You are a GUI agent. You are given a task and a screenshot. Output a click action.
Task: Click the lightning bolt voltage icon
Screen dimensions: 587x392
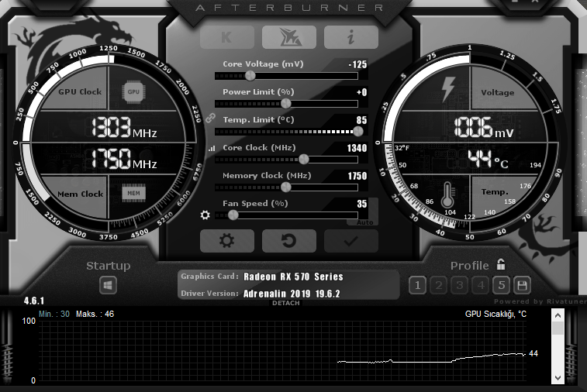447,89
